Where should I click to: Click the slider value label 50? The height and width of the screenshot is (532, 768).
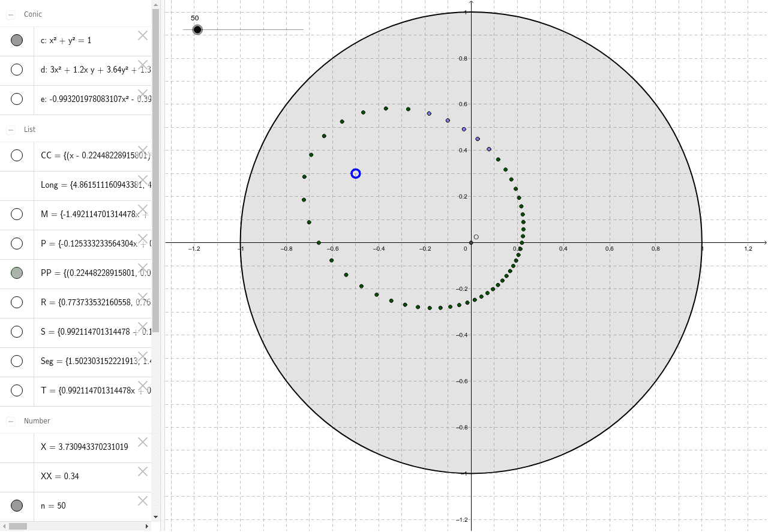click(x=194, y=18)
